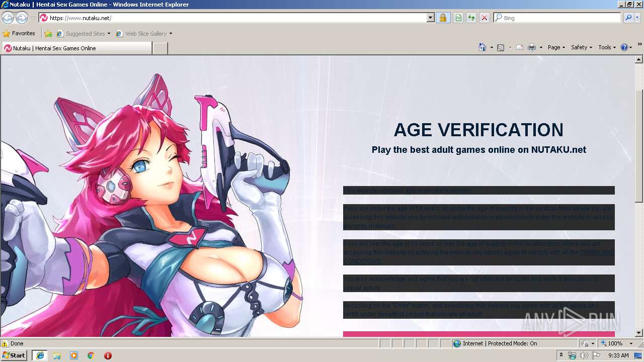
Task: Open Web Slice Gallery link
Action: [141, 34]
